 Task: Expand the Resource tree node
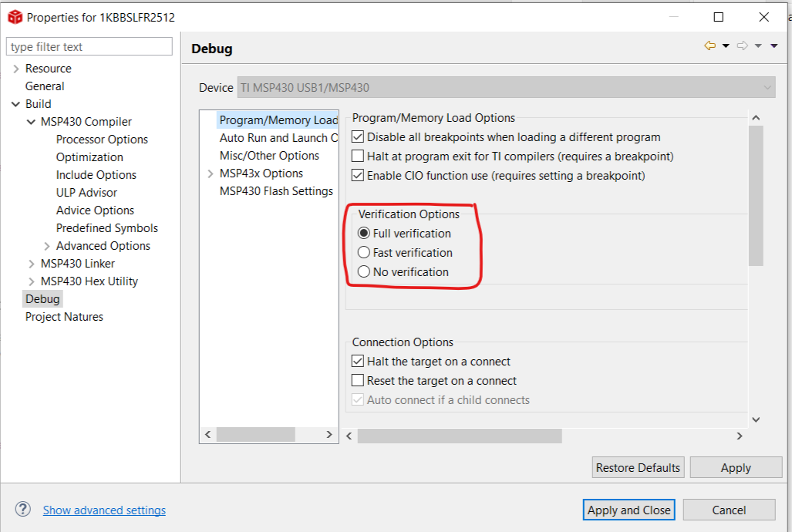16,69
